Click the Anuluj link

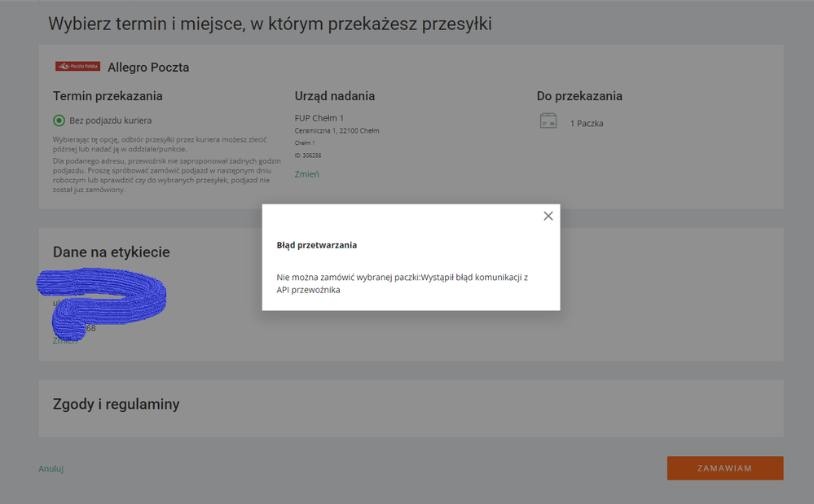tap(51, 468)
